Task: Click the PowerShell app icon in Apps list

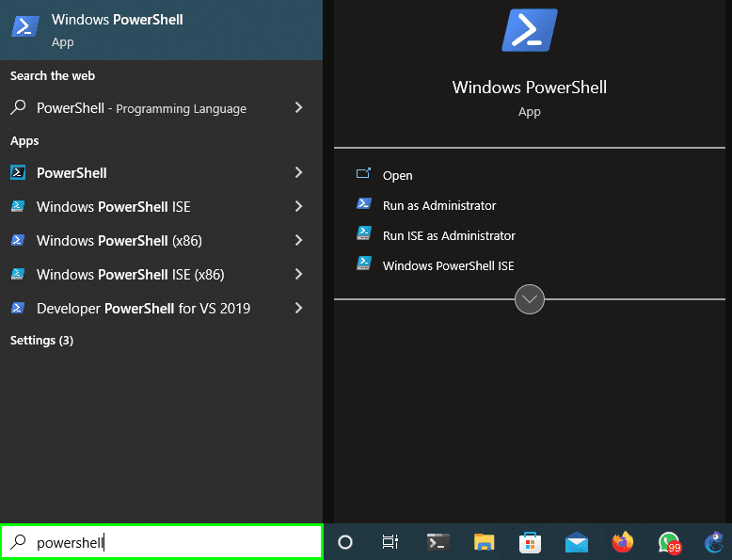Action: click(18, 173)
